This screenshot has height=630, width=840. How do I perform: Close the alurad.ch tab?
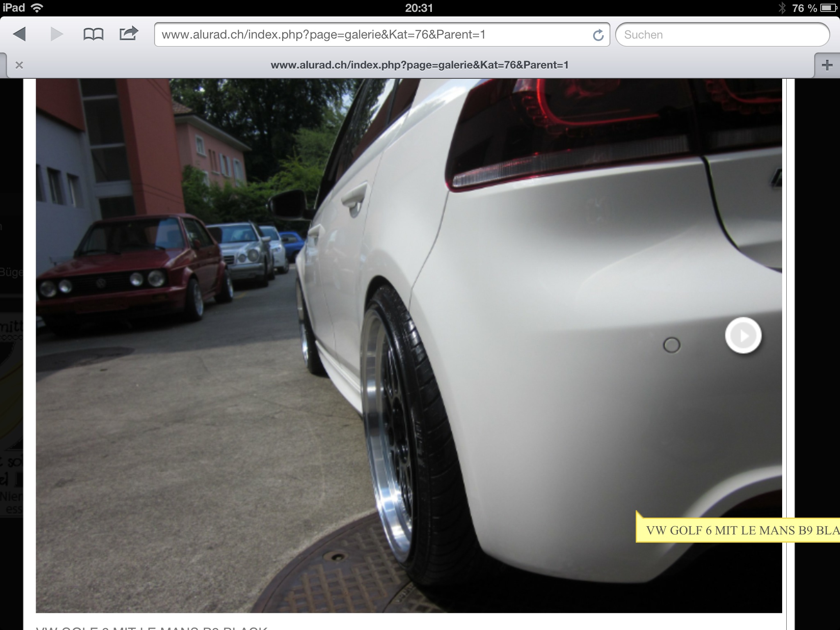(19, 65)
